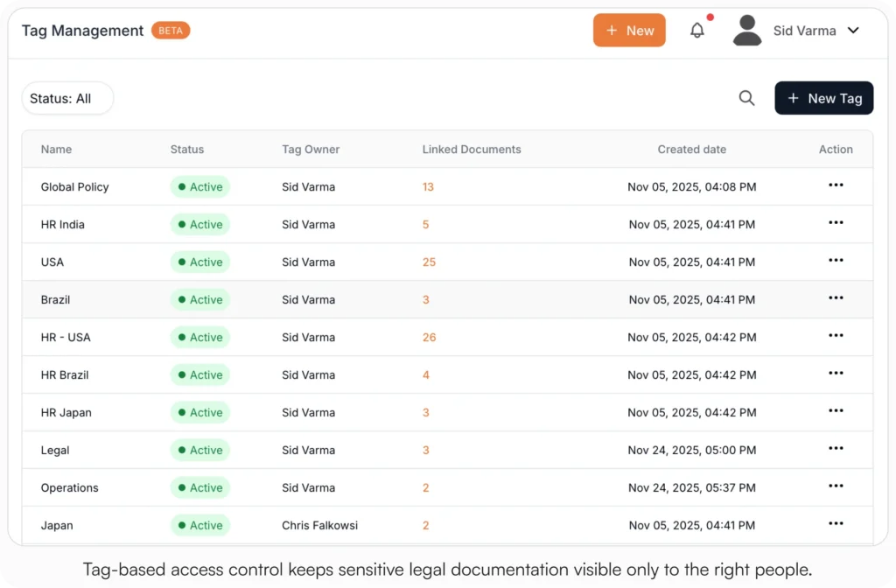
Task: Click the user avatar icon
Action: [747, 31]
